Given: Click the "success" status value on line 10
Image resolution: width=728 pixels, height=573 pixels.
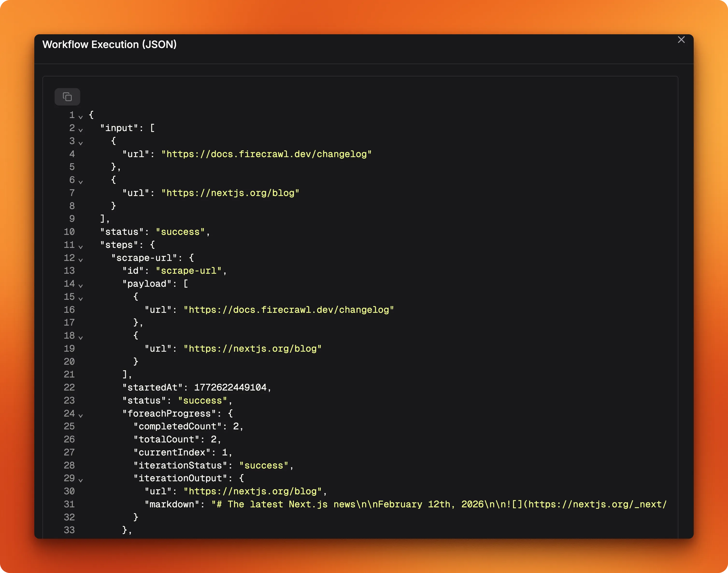Looking at the screenshot, I should point(181,231).
